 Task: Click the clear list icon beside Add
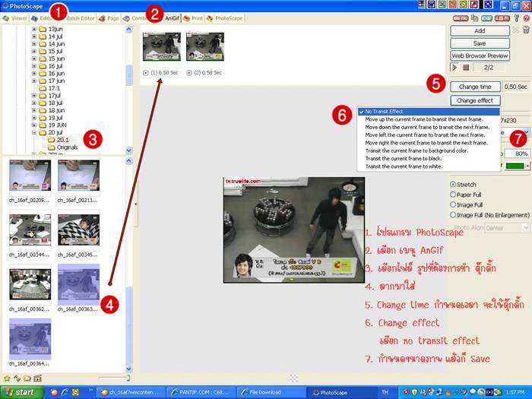[x=516, y=30]
